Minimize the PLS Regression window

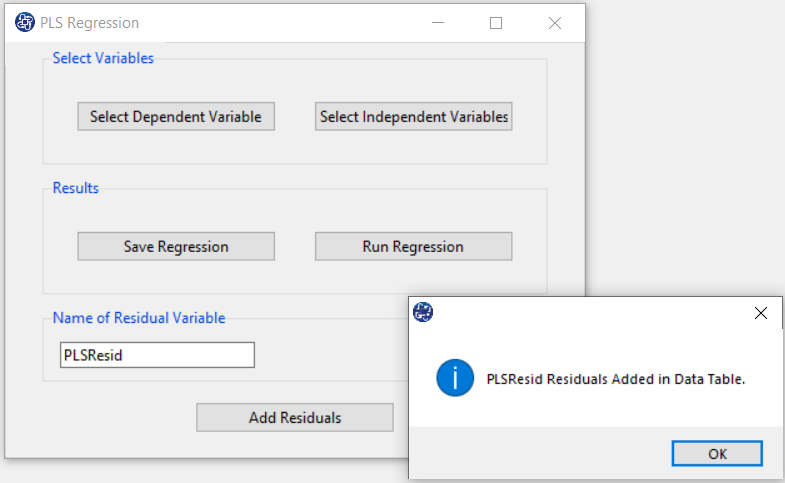(437, 22)
